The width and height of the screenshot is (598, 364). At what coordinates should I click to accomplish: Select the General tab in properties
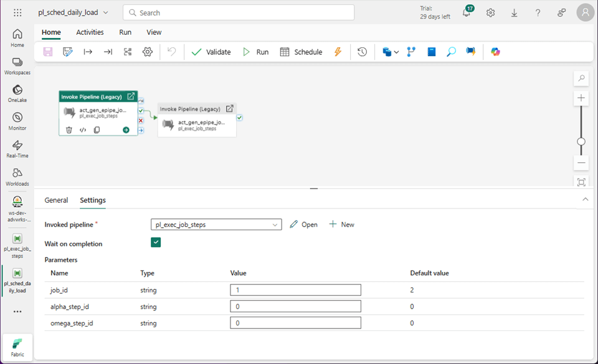[x=56, y=200]
